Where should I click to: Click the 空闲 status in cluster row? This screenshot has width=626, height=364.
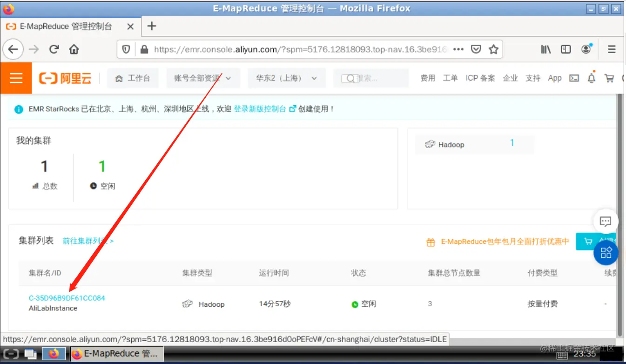pyautogui.click(x=363, y=304)
